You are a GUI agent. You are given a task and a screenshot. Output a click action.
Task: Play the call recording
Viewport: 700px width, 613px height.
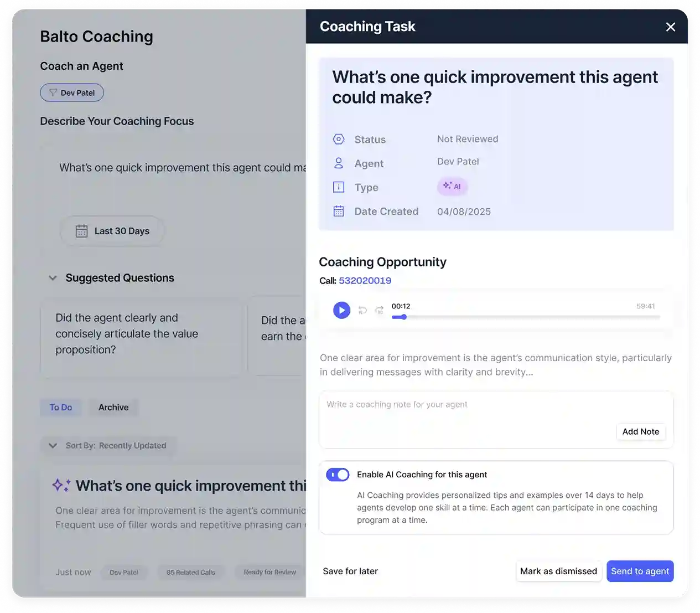click(x=341, y=310)
